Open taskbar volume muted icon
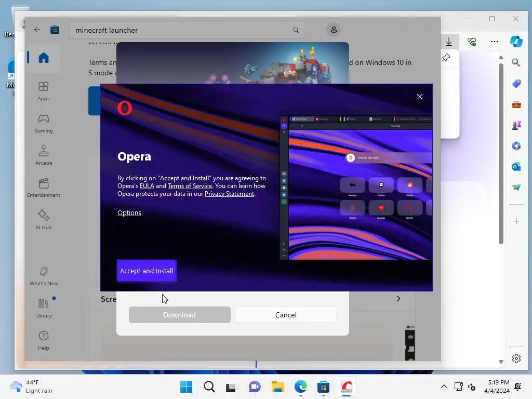The image size is (532, 399). pos(472,387)
